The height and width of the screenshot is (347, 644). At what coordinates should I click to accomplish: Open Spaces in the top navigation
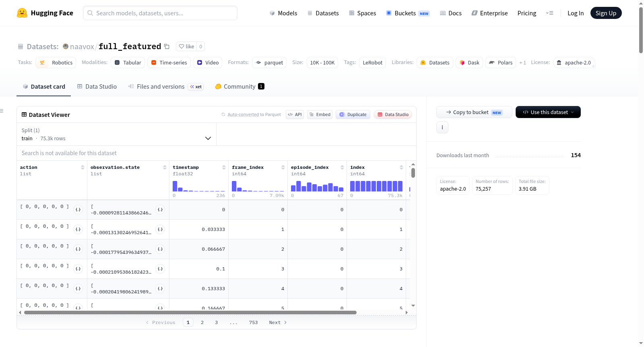pos(363,13)
